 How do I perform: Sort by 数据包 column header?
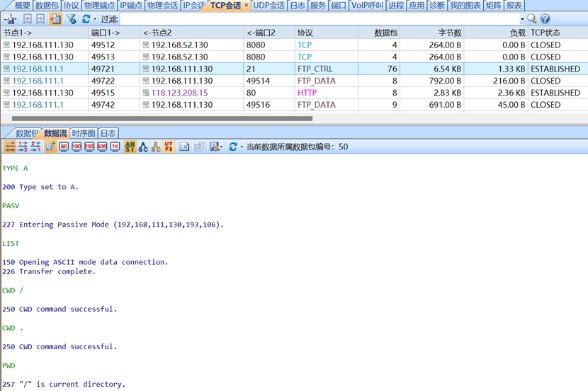tap(379, 33)
